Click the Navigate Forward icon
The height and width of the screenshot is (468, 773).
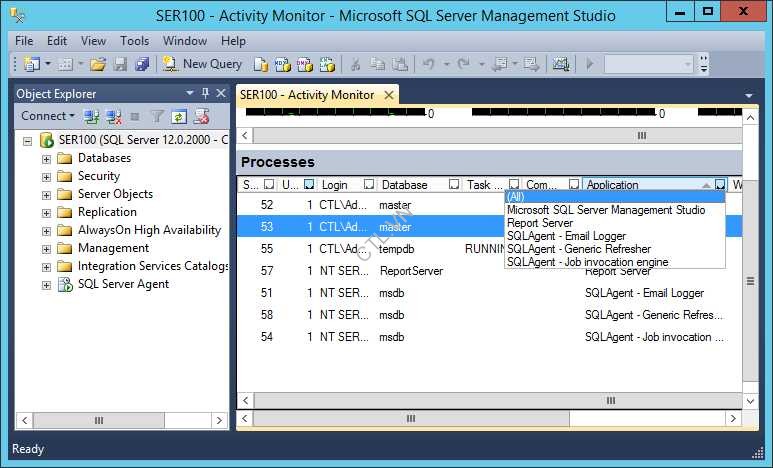tap(531, 64)
